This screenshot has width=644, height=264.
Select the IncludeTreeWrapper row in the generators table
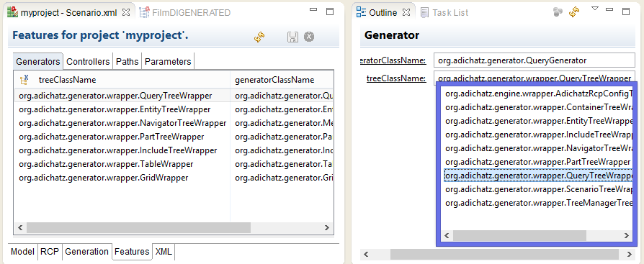[174, 150]
